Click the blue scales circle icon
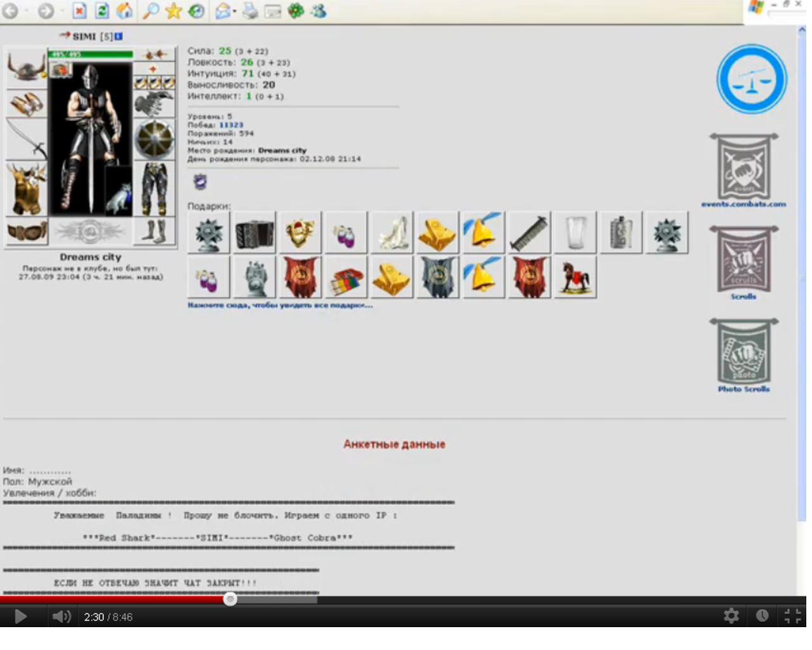The image size is (812, 650). coord(752,79)
